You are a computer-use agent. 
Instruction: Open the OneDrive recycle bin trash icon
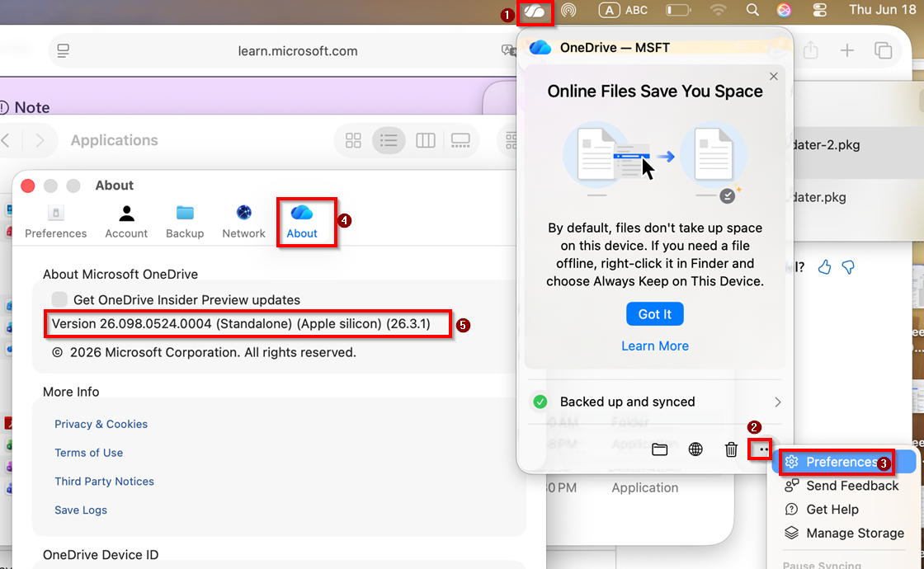731,449
